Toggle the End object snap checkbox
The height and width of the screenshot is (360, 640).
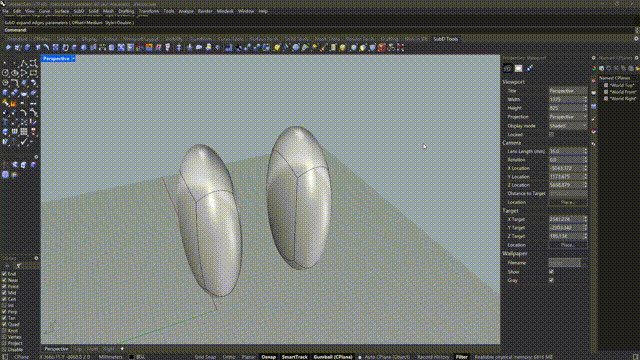coord(4,274)
